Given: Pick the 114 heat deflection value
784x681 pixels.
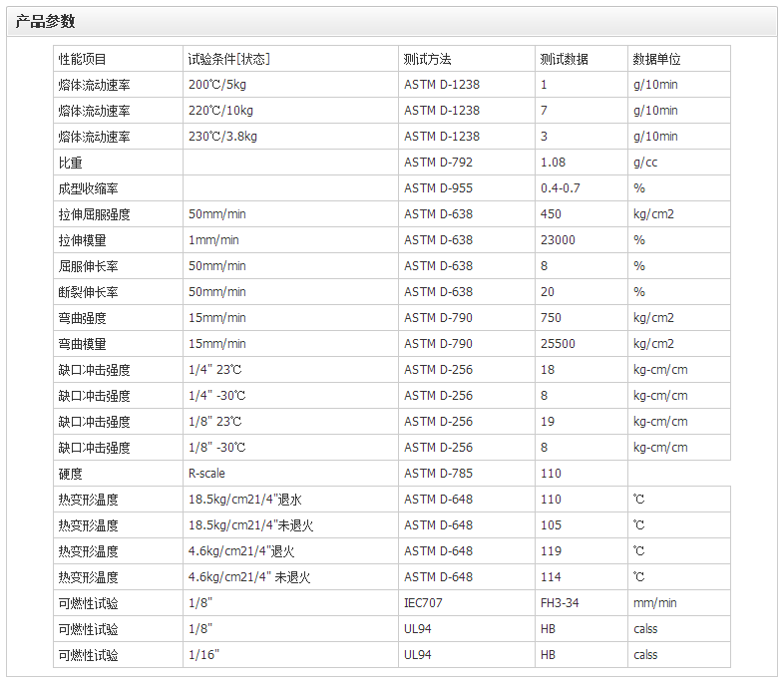Looking at the screenshot, I should pyautogui.click(x=581, y=578).
